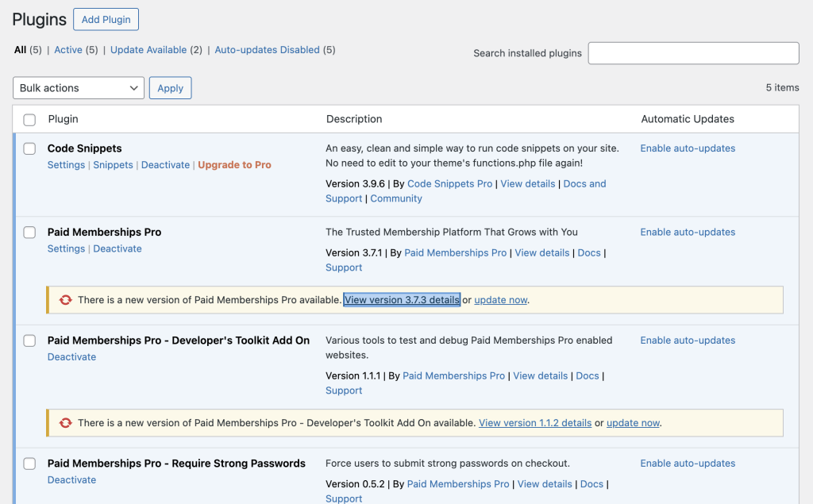The image size is (813, 504).
Task: View details for Code Snippets
Action: click(x=527, y=183)
